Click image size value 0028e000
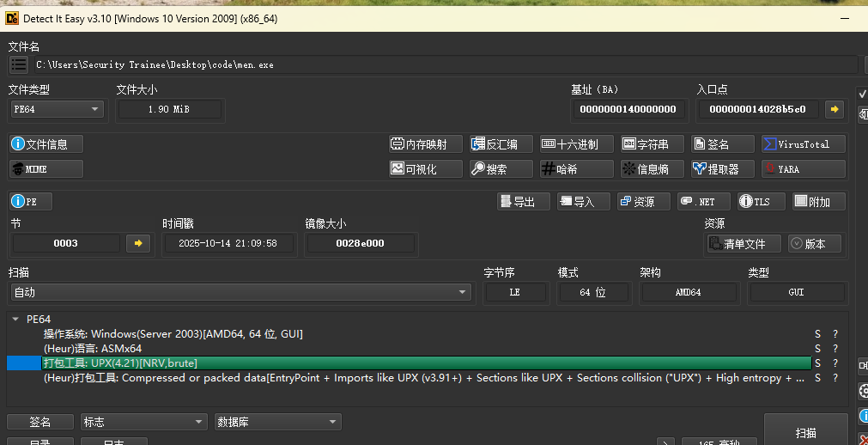868x445 pixels. [x=360, y=243]
